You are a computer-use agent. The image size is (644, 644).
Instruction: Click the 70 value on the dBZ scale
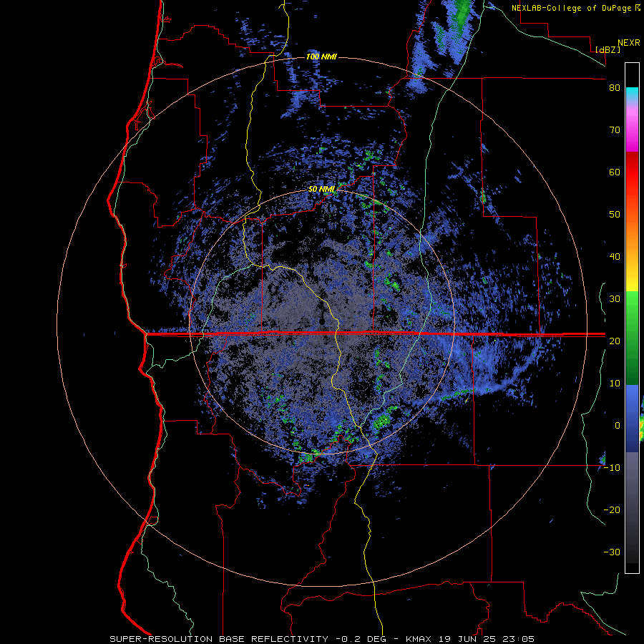point(615,130)
